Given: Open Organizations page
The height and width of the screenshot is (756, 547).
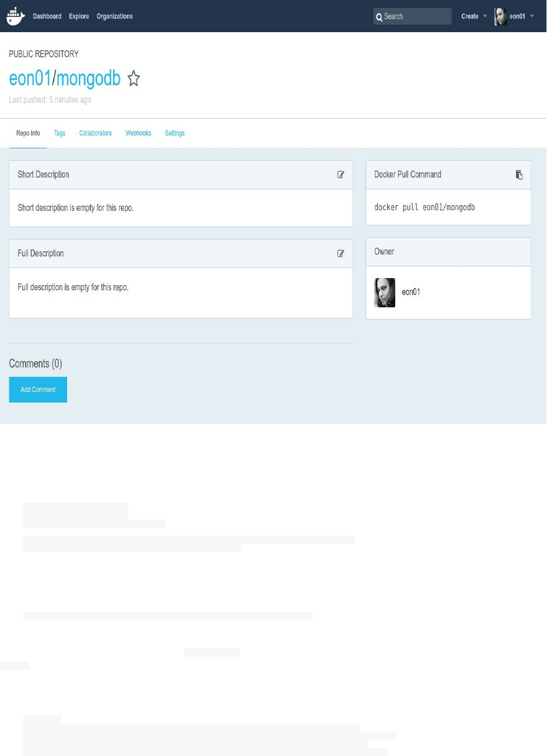Looking at the screenshot, I should [x=114, y=16].
